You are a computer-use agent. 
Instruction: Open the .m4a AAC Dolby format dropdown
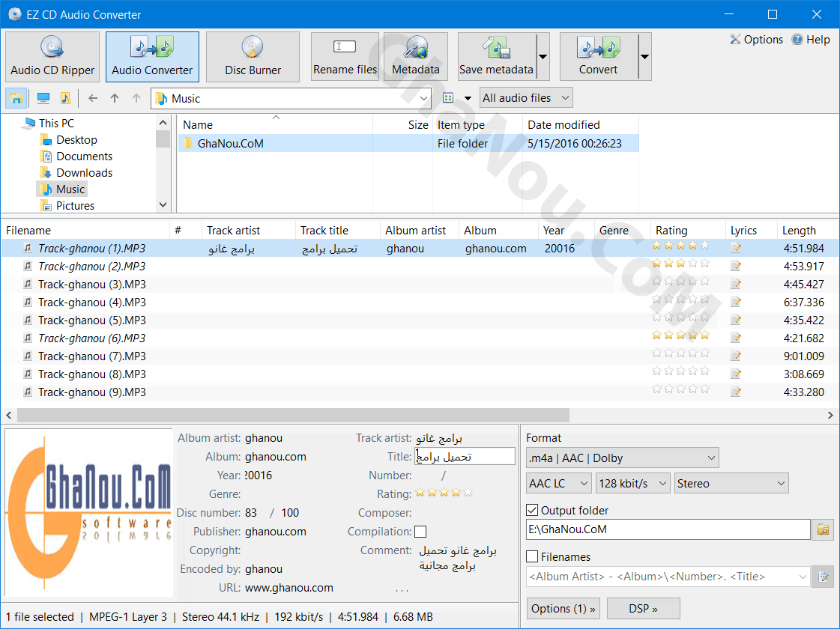point(622,458)
